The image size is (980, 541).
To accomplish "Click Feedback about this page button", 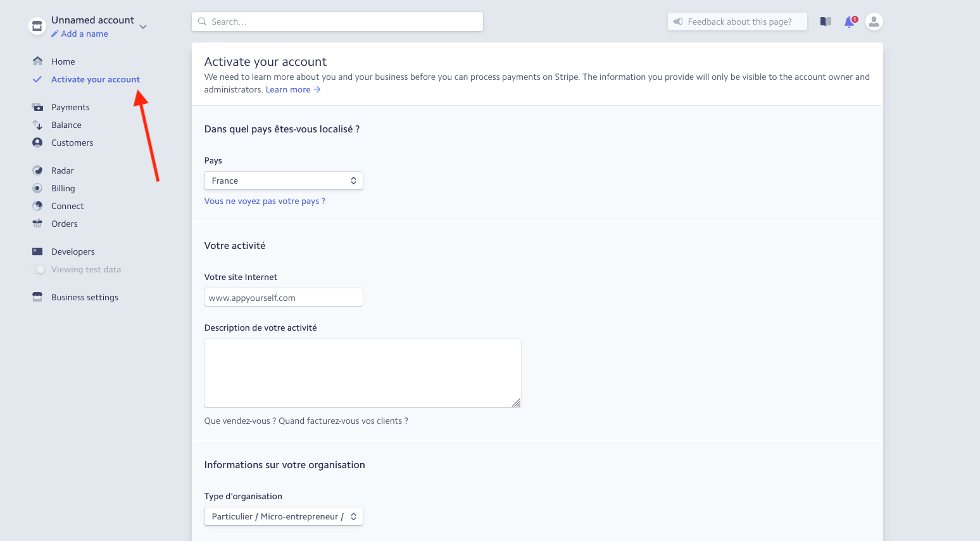I will pos(738,22).
